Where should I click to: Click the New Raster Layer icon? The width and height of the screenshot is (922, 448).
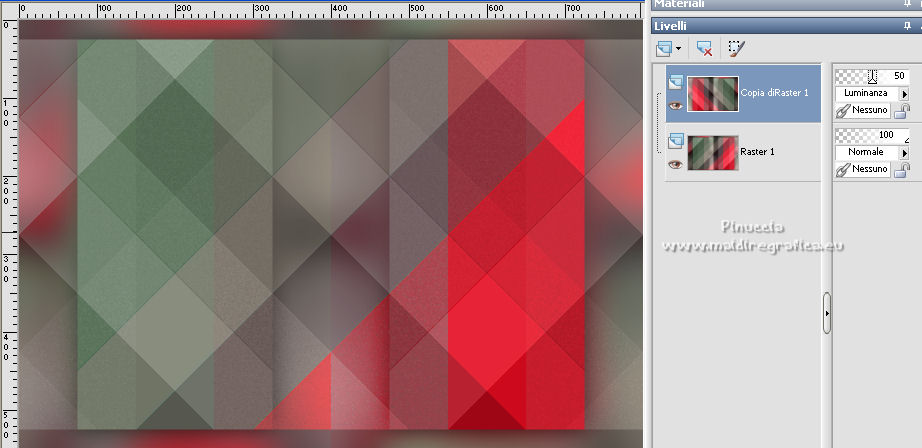(x=664, y=48)
